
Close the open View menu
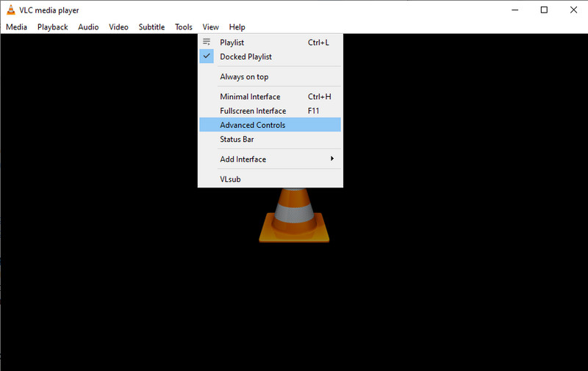pyautogui.click(x=210, y=27)
